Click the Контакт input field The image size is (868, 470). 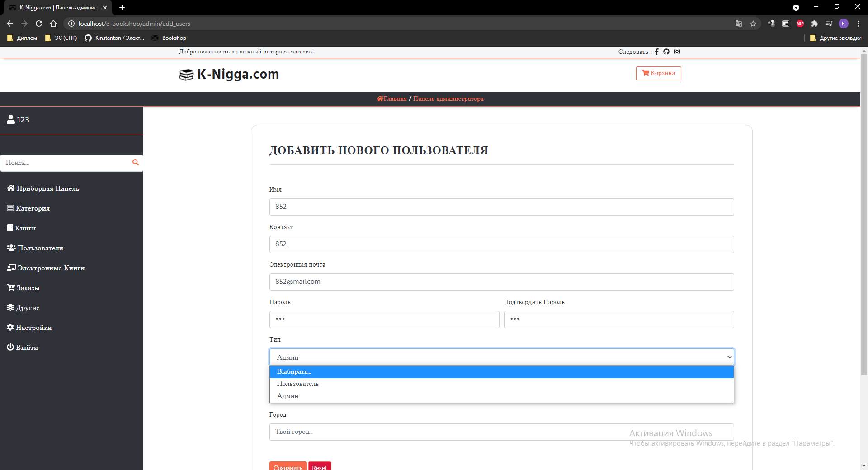[x=502, y=244]
